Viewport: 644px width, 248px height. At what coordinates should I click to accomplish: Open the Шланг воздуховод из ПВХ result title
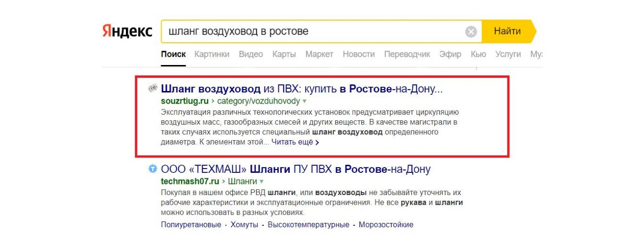(301, 89)
